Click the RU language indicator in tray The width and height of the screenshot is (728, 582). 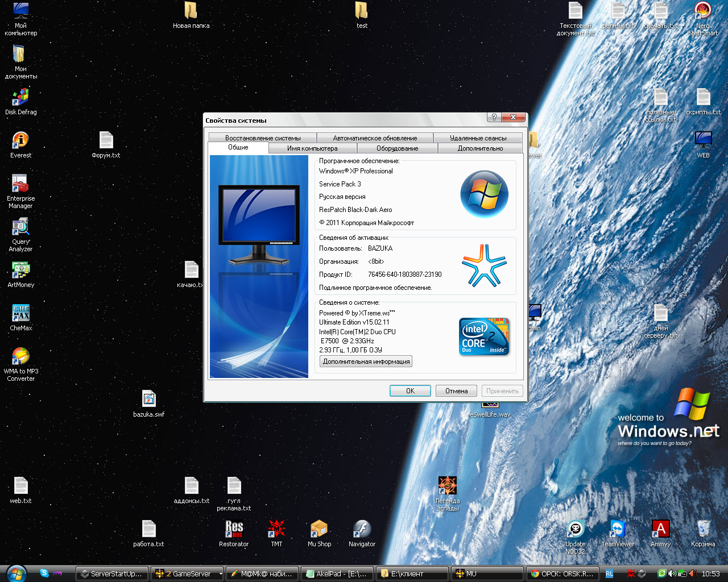(609, 574)
